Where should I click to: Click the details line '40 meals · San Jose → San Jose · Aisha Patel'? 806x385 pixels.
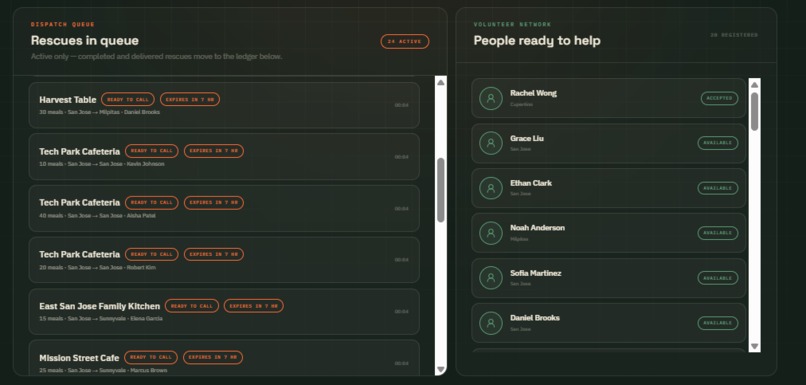(x=97, y=215)
